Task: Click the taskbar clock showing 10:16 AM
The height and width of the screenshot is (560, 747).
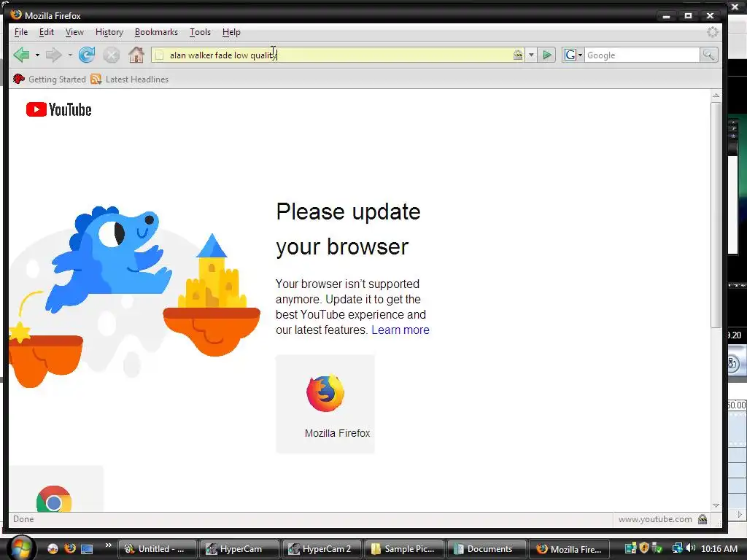Action: click(x=719, y=548)
